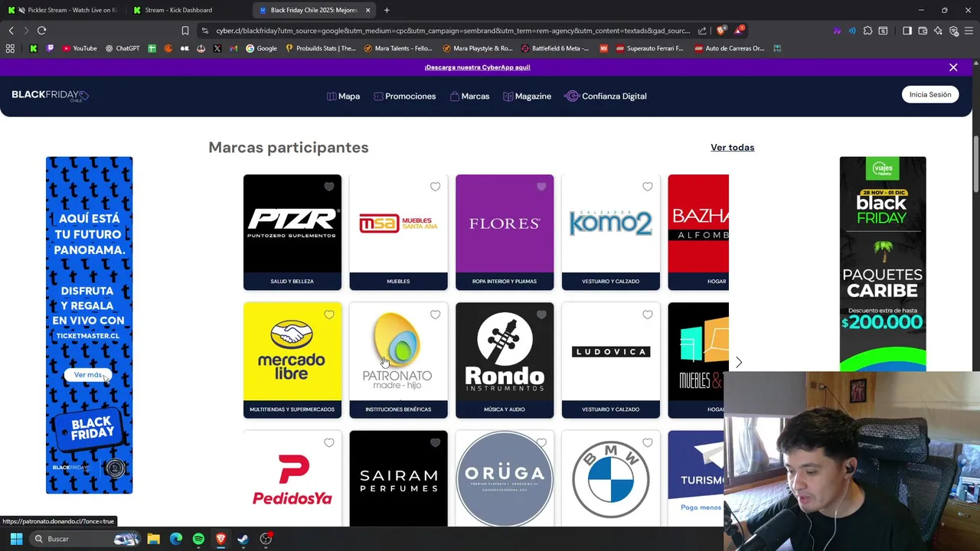Switch to Stream - Kick Dashboard tab
Viewport: 980px width, 551px height.
(184, 10)
